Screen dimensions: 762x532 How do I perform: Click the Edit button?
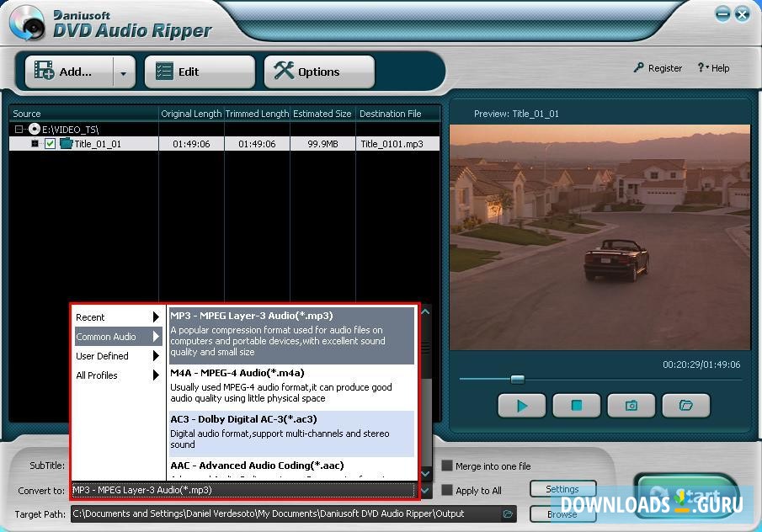[x=200, y=72]
